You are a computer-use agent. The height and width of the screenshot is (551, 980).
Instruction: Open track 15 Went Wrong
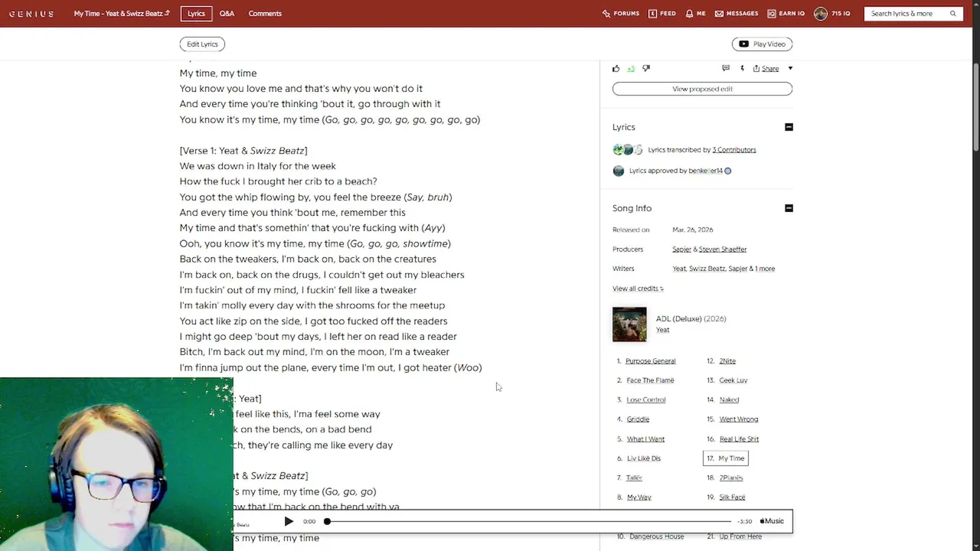738,419
